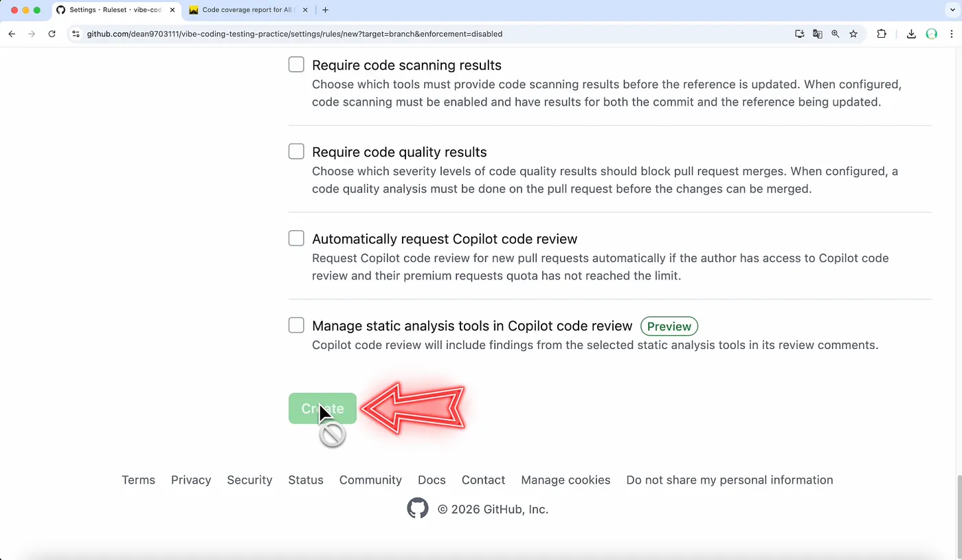The image size is (962, 560).
Task: Click Manage cookies in the footer
Action: [566, 480]
